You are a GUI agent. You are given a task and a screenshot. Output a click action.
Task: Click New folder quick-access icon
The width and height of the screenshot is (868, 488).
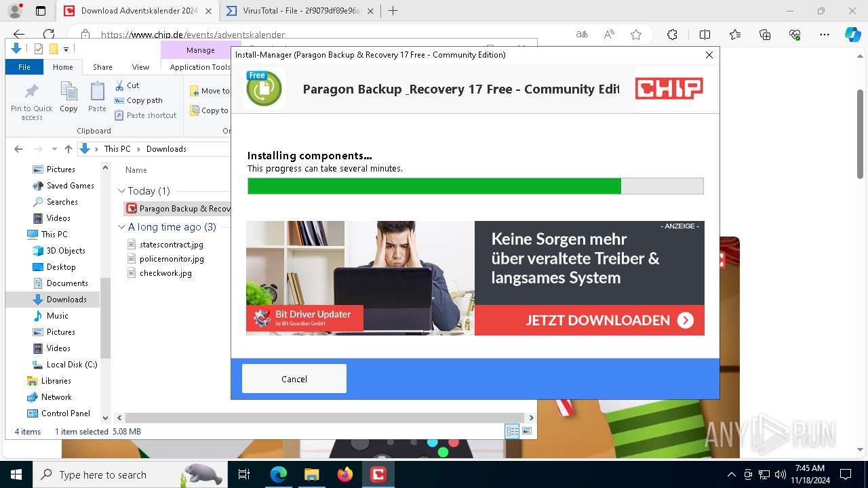[x=53, y=49]
